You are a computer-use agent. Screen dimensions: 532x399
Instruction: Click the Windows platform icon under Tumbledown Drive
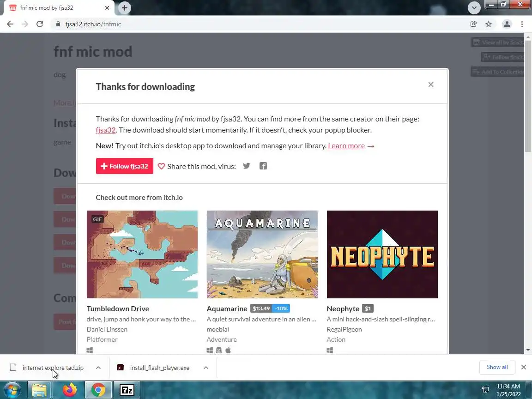(x=90, y=350)
